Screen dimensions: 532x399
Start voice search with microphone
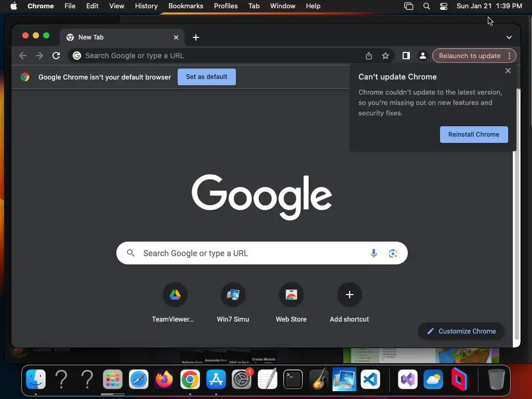click(x=374, y=253)
